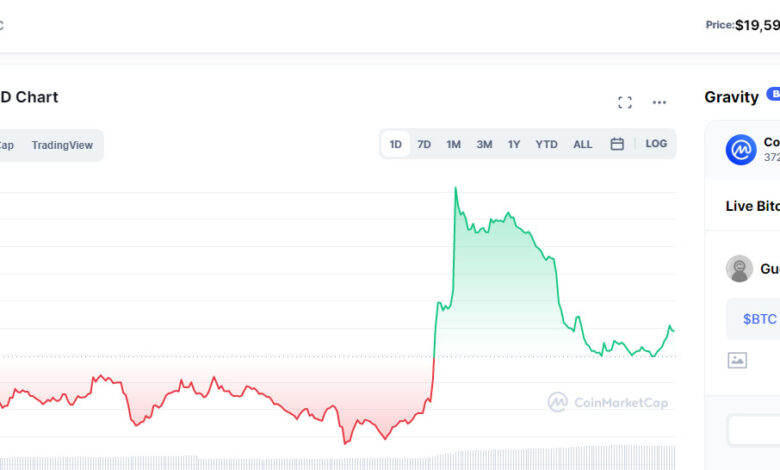
Task: Switch to the TradingView chart tab
Action: (x=62, y=145)
